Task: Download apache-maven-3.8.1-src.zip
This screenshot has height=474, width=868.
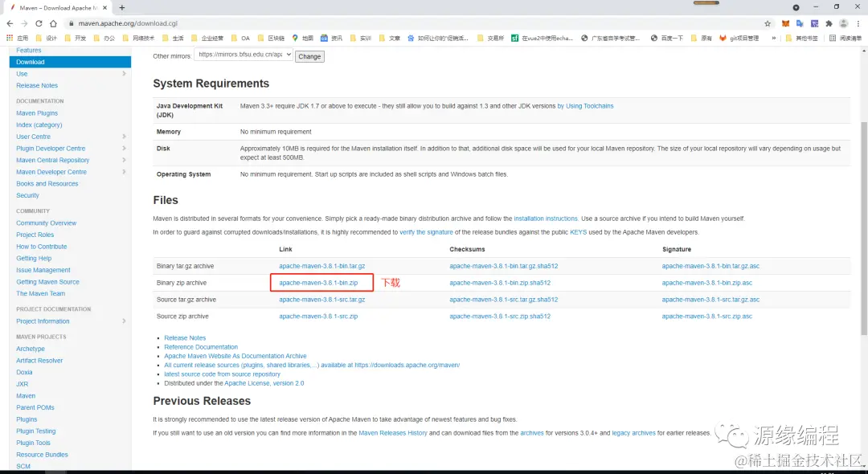Action: 318,317
